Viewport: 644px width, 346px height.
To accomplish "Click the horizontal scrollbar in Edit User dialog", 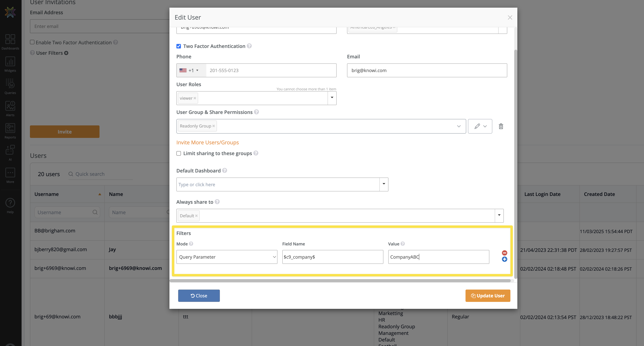I will pos(340,281).
